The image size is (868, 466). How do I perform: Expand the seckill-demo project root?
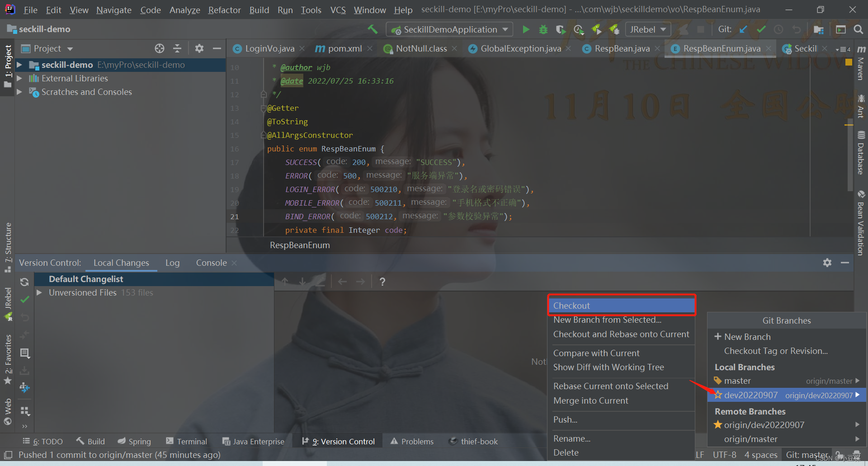[x=19, y=65]
